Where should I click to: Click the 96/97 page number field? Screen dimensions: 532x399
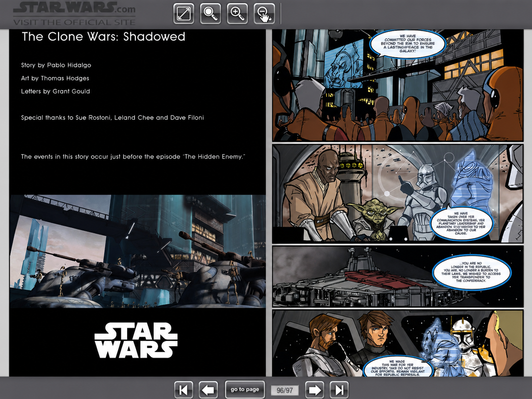pyautogui.click(x=285, y=390)
